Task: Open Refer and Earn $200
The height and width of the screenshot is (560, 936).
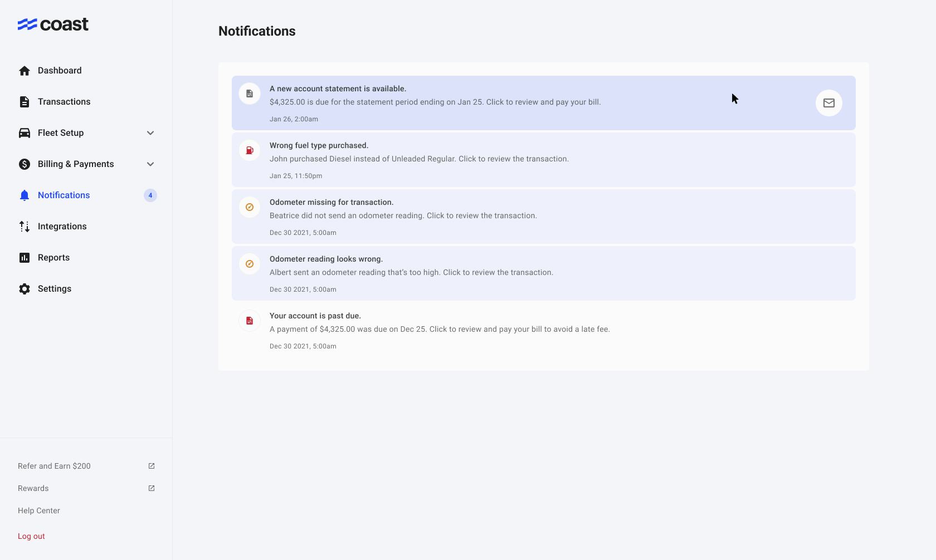Action: 54,466
